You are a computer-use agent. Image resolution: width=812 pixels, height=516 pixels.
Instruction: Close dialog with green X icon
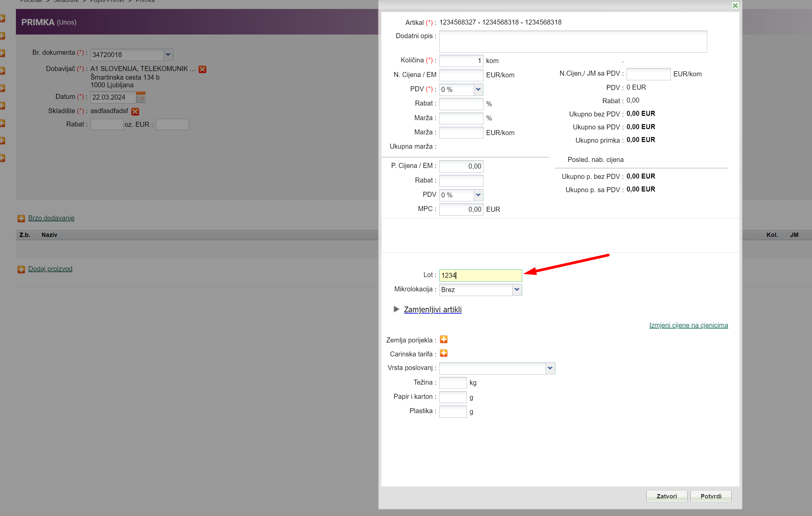point(735,5)
